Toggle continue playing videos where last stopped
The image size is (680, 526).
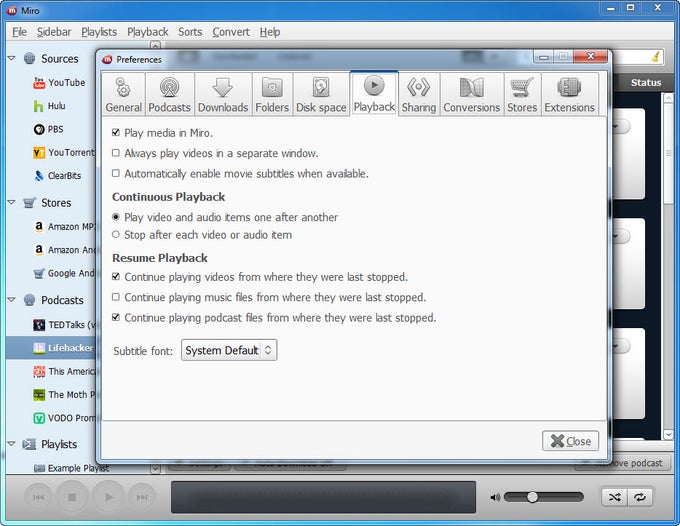point(116,276)
